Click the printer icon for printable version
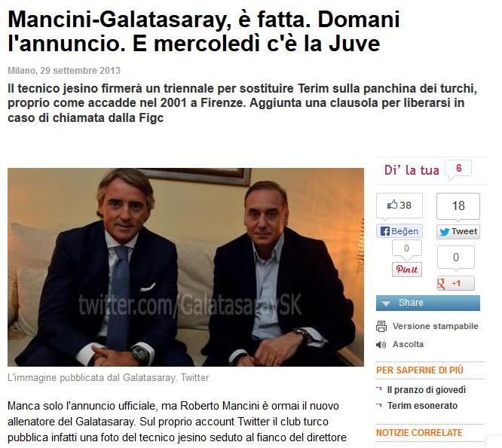The image size is (502, 448). tap(381, 327)
